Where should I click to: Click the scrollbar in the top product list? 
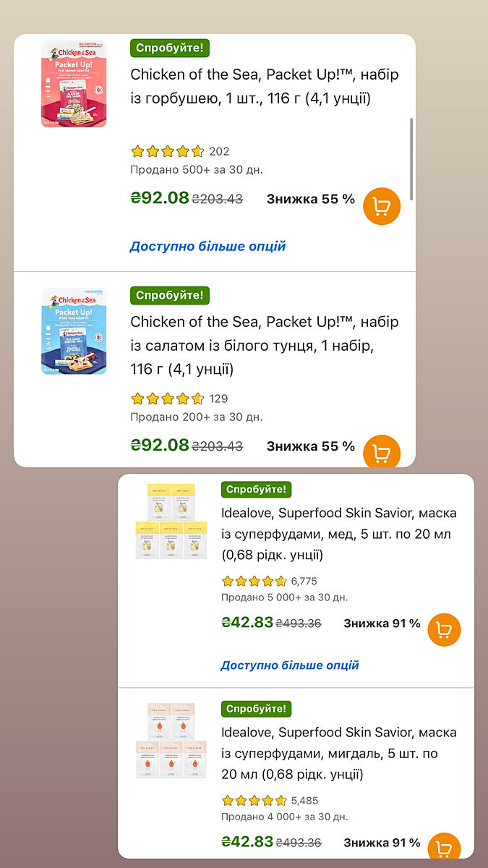point(411,159)
